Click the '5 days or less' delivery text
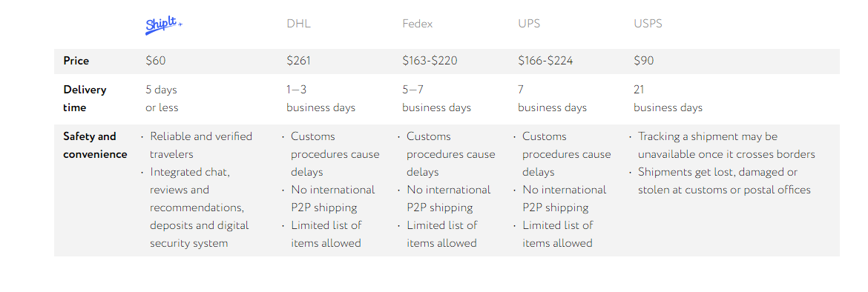Viewport: 868px width, 292px height. (x=162, y=99)
